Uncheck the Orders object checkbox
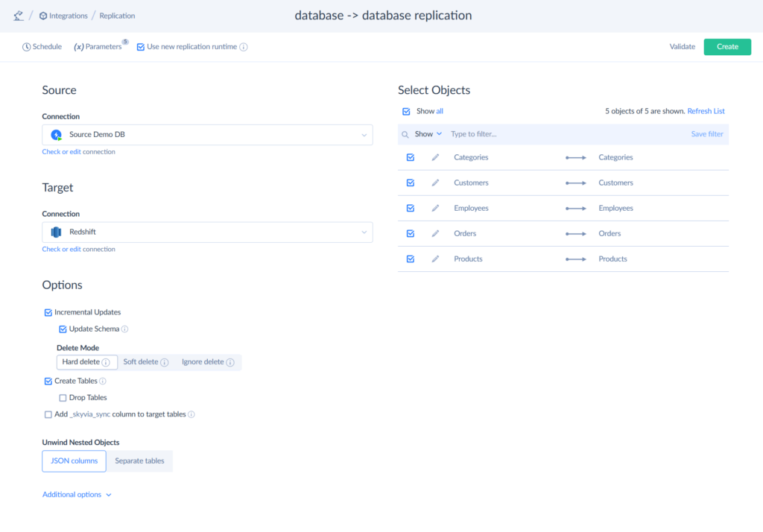The height and width of the screenshot is (532, 763). (411, 233)
